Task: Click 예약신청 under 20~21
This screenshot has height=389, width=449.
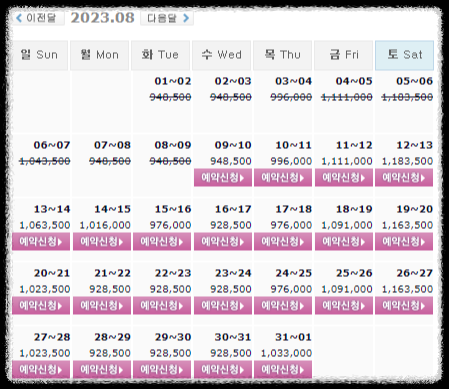Action: pos(41,305)
